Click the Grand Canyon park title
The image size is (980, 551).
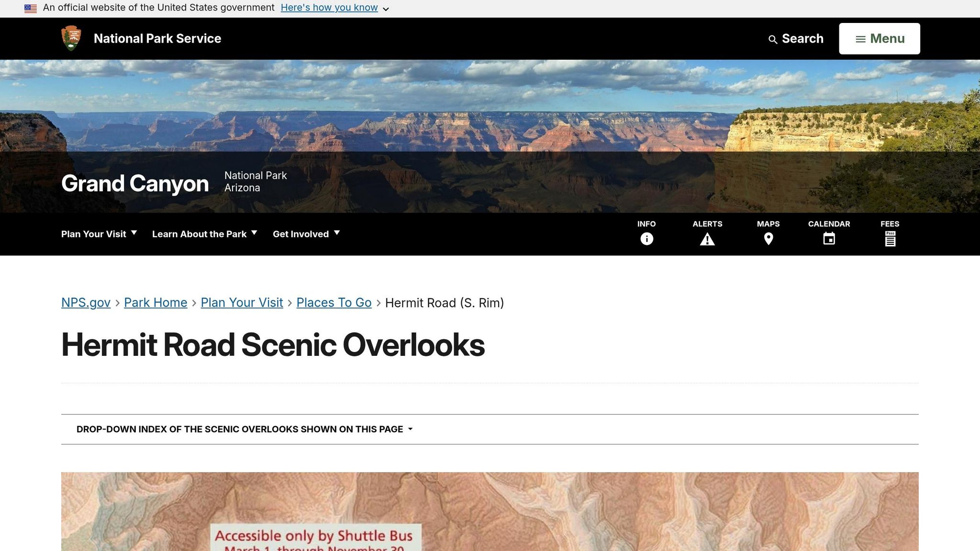pos(135,184)
